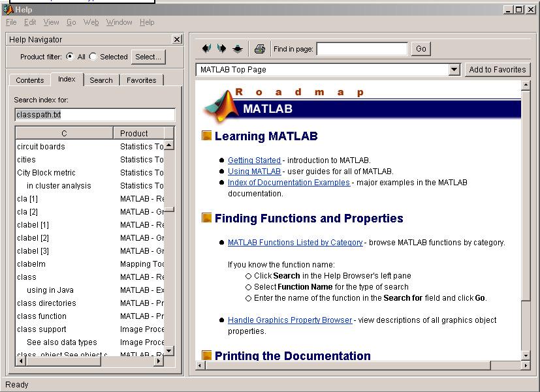This screenshot has height=392, width=540.
Task: Choose the Selected product filter option
Action: (x=93, y=56)
